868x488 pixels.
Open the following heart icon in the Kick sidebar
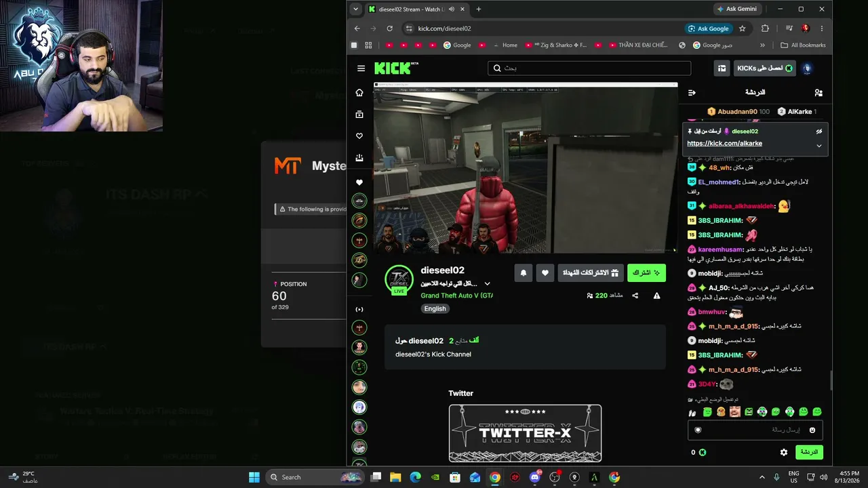coord(359,136)
